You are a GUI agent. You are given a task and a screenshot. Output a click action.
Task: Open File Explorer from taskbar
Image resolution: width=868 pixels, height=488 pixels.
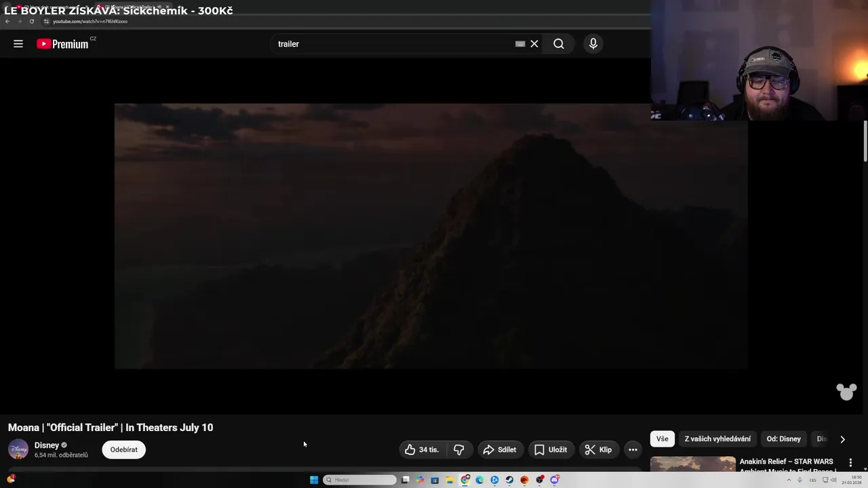click(450, 480)
